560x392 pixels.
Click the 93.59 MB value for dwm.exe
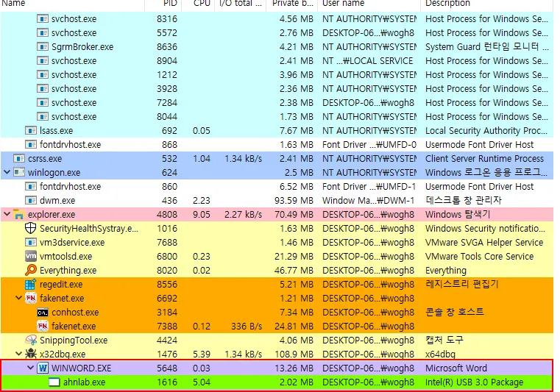click(294, 201)
